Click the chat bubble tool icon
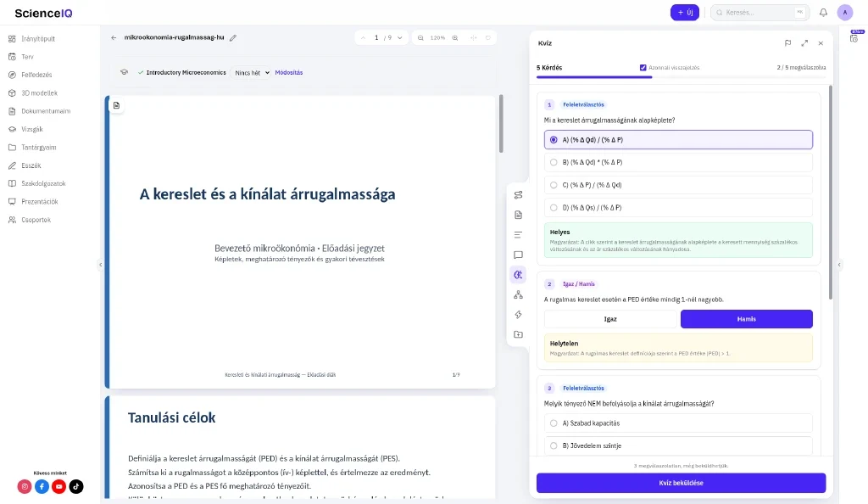Viewport: 868px width, 504px height. point(518,255)
